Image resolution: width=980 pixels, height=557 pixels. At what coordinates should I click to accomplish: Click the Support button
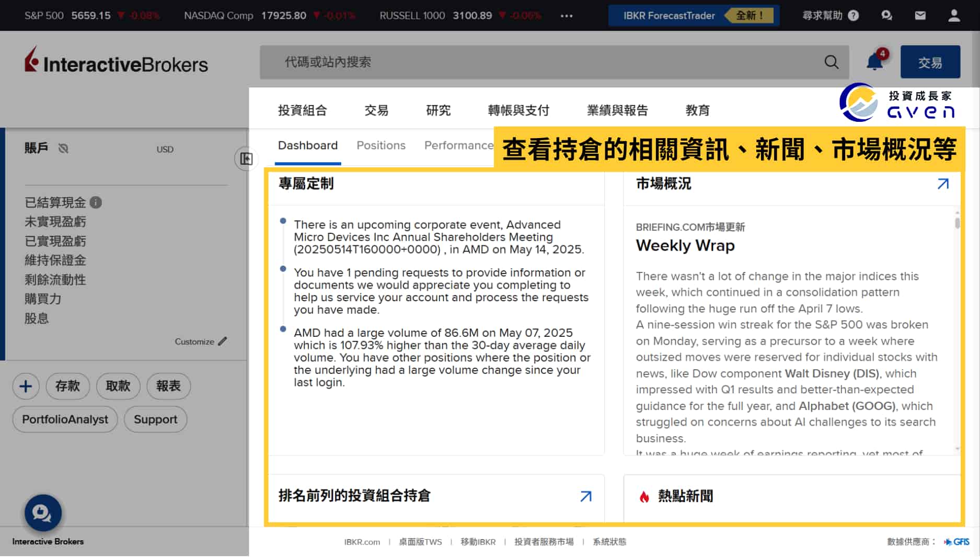(156, 419)
